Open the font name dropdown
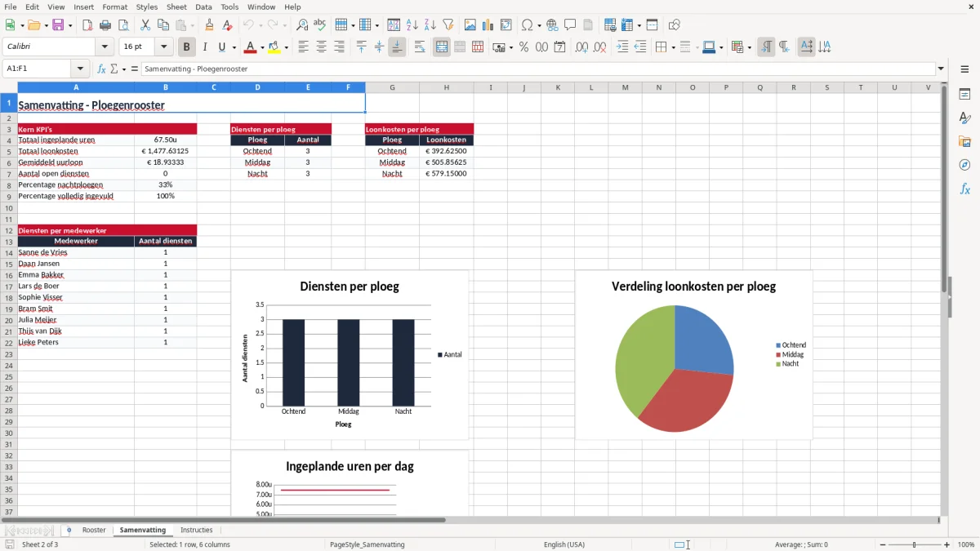 click(x=105, y=47)
